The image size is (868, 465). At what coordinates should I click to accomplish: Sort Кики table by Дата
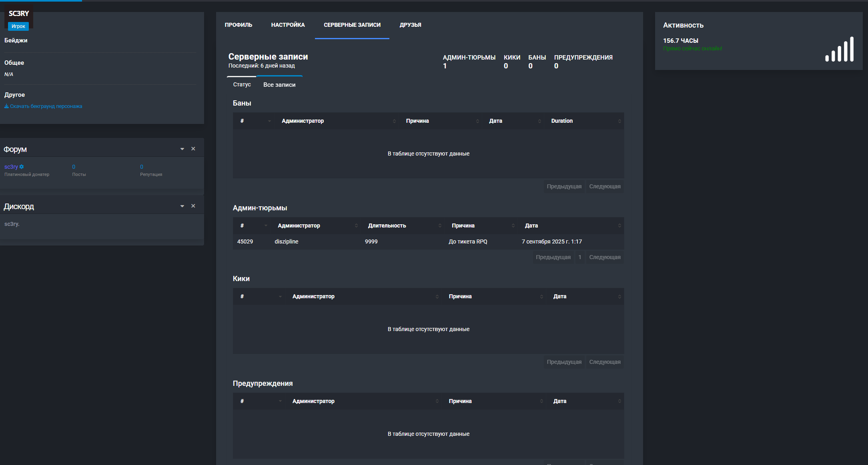click(x=585, y=296)
